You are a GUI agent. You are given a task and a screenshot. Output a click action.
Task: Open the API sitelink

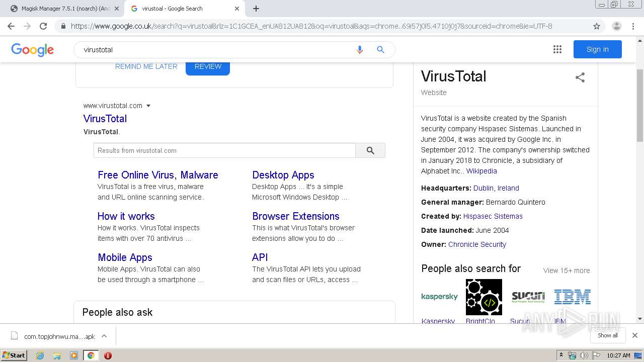pos(260,257)
